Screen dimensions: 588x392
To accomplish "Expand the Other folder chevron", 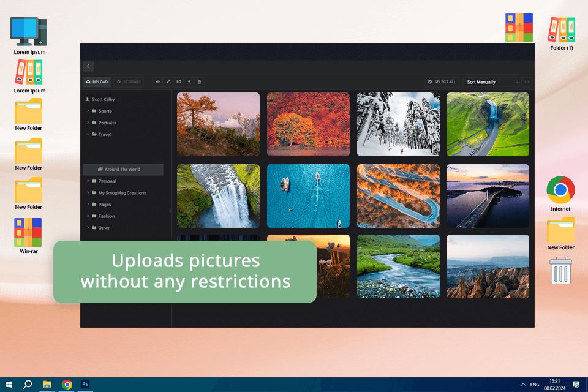I will [x=88, y=228].
